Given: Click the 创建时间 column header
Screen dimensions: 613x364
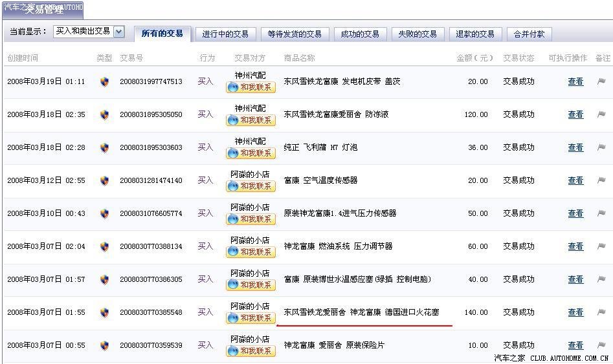Looking at the screenshot, I should 23,58.
